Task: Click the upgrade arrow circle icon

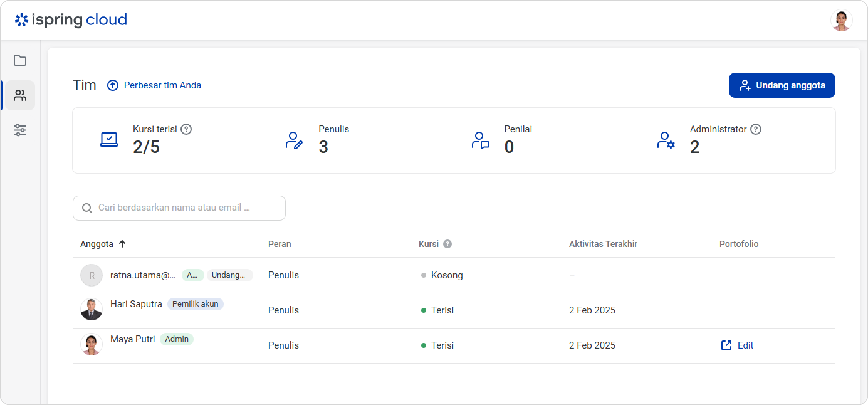Action: click(112, 85)
